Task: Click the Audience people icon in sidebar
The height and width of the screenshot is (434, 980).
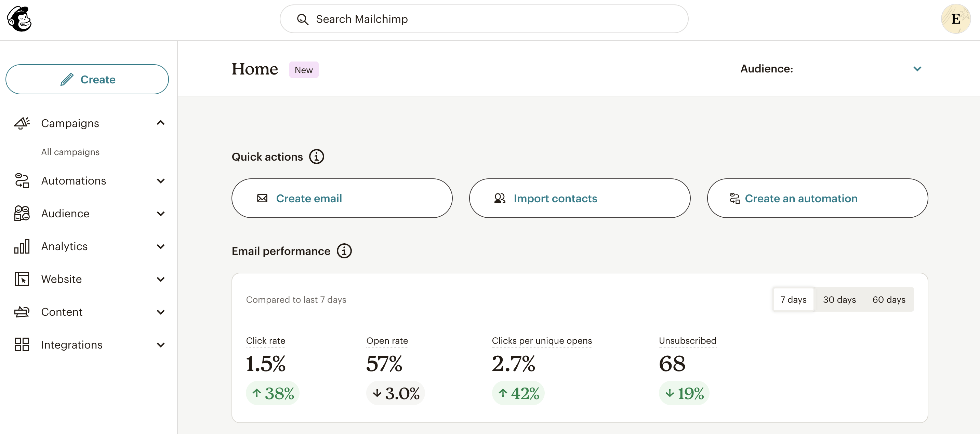Action: click(22, 213)
